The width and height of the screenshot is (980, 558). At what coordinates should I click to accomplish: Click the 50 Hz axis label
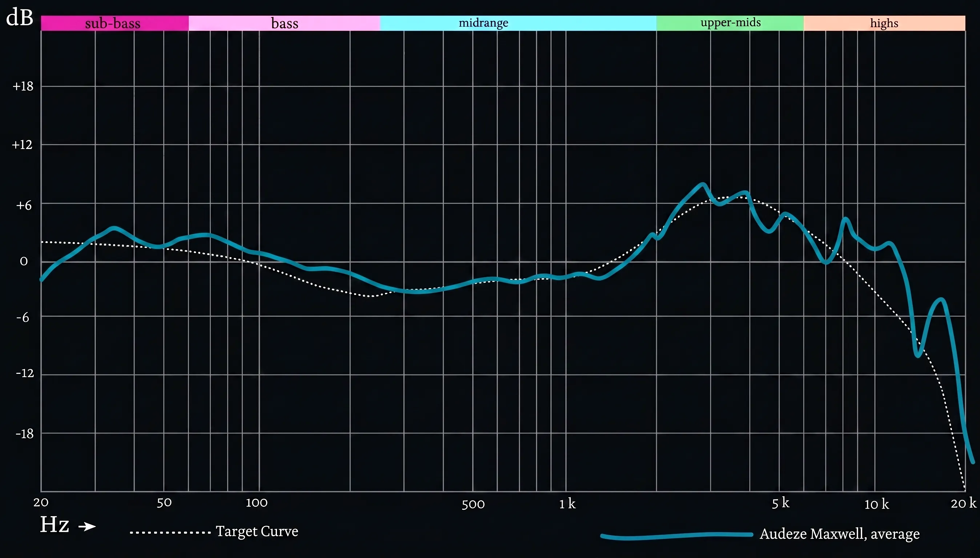click(x=164, y=503)
